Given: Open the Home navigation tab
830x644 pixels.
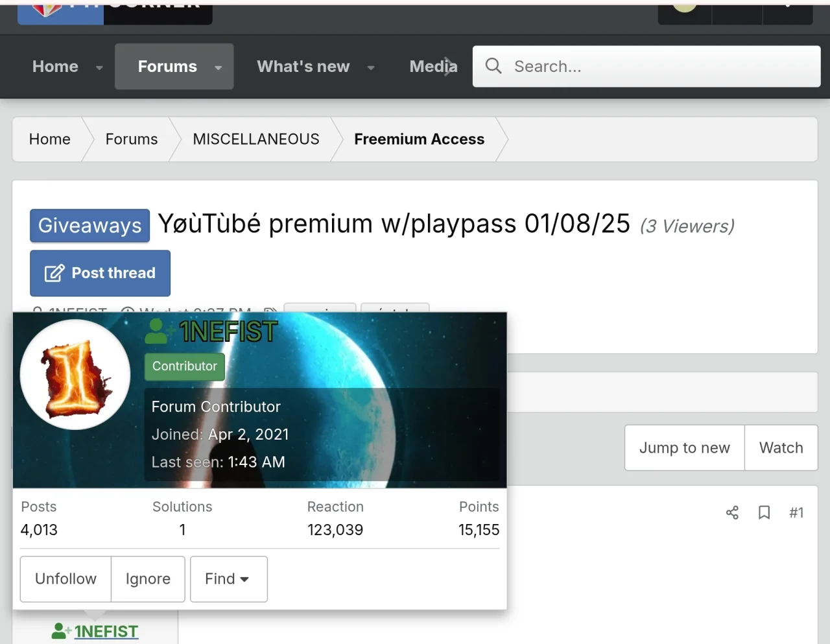Looking at the screenshot, I should pos(55,66).
